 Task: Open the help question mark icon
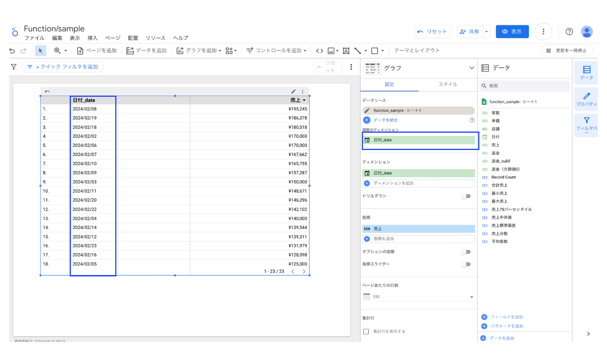pyautogui.click(x=569, y=32)
